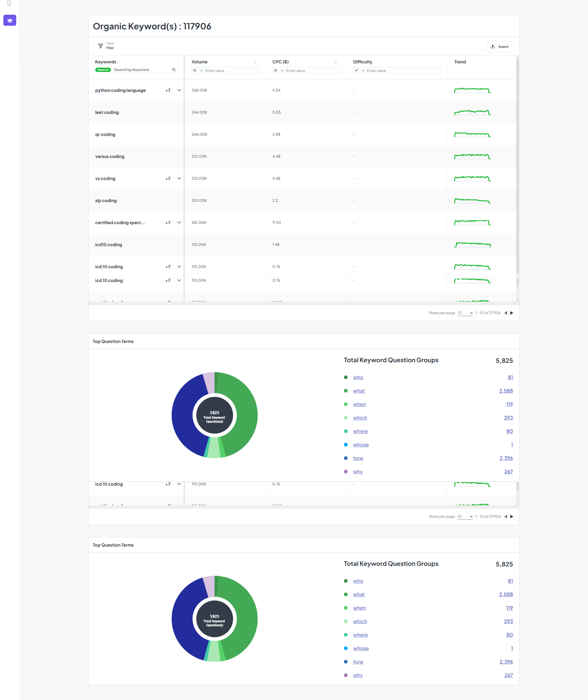
Task: Expand python coding language keyword row
Action: coord(179,90)
